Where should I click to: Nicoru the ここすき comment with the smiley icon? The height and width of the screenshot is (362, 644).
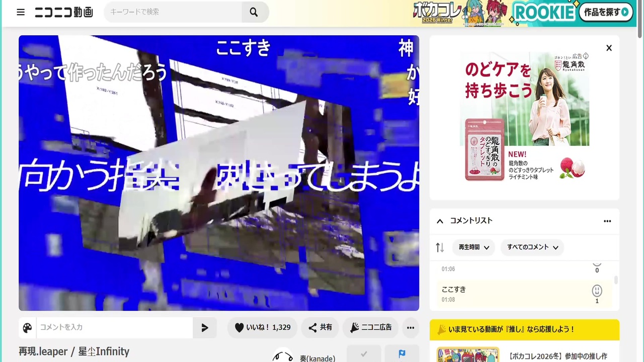[x=597, y=291]
